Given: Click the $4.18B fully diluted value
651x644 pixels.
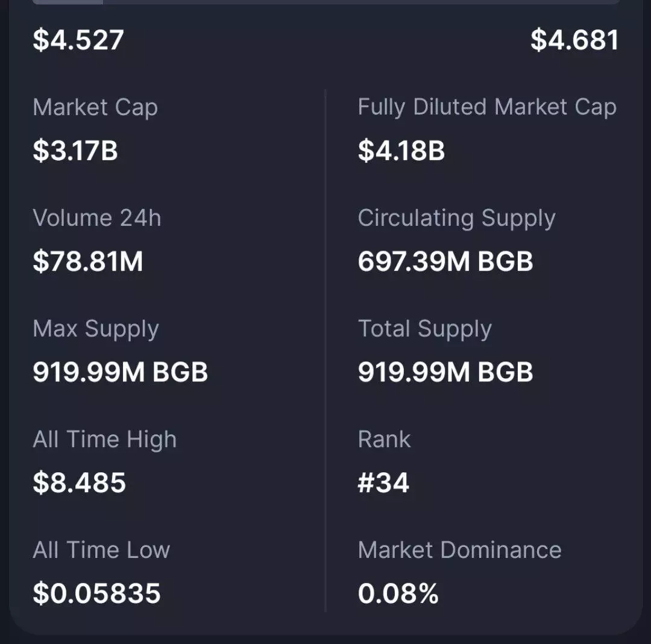Looking at the screenshot, I should 401,151.
